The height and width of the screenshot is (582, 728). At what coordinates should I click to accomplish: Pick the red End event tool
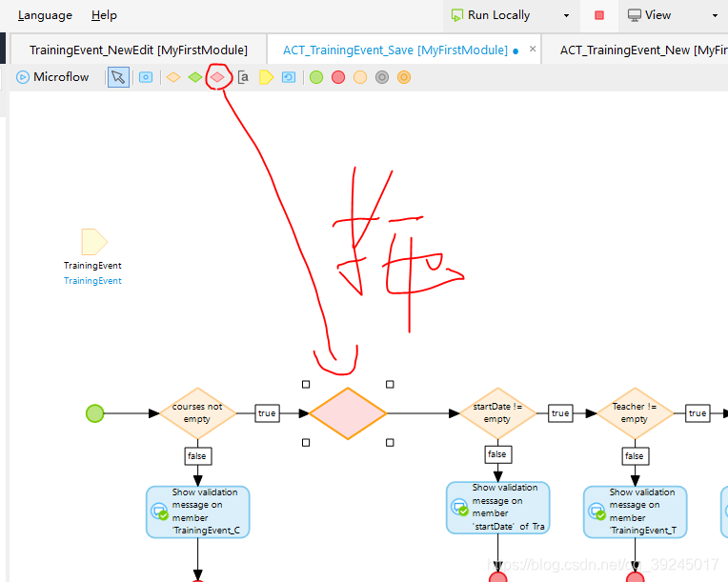[338, 77]
